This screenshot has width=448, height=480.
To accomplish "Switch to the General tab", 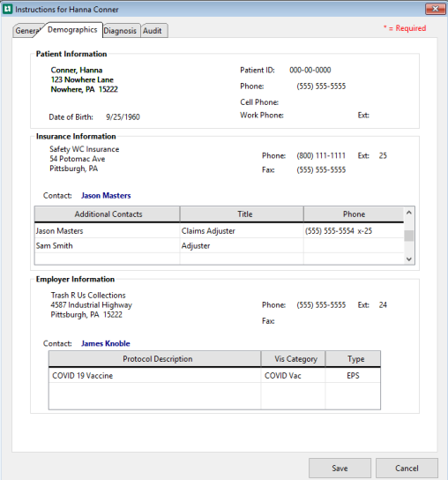I will (x=27, y=31).
